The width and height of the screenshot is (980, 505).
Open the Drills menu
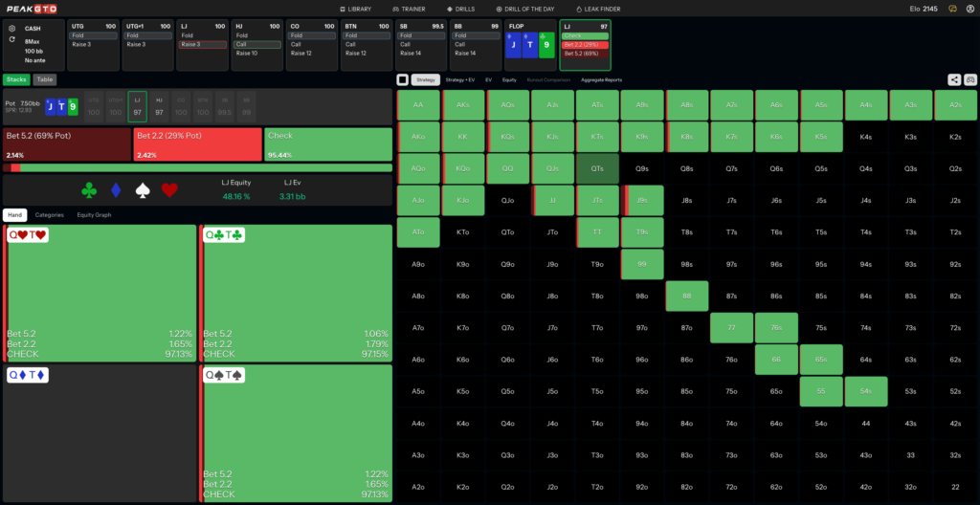(x=460, y=9)
